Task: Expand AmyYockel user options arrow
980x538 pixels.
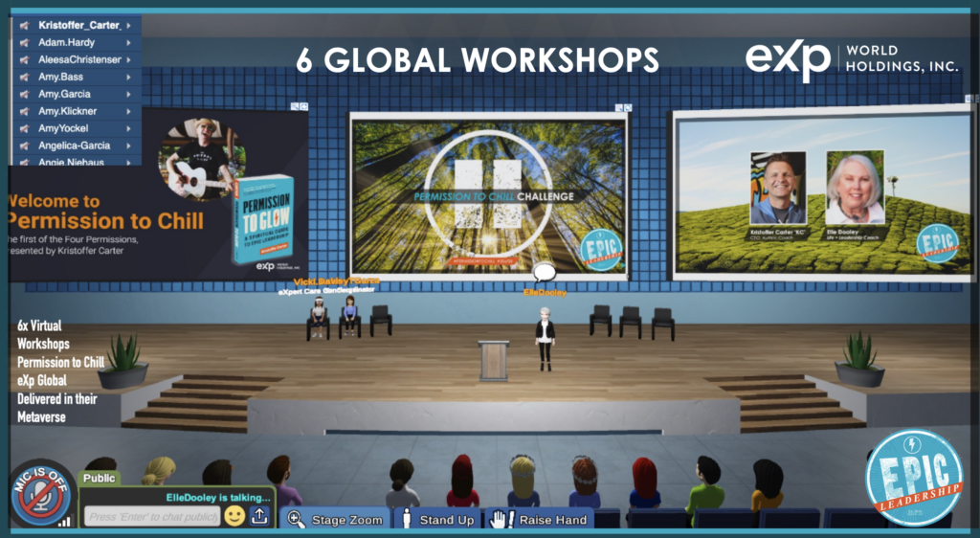Action: tap(128, 128)
